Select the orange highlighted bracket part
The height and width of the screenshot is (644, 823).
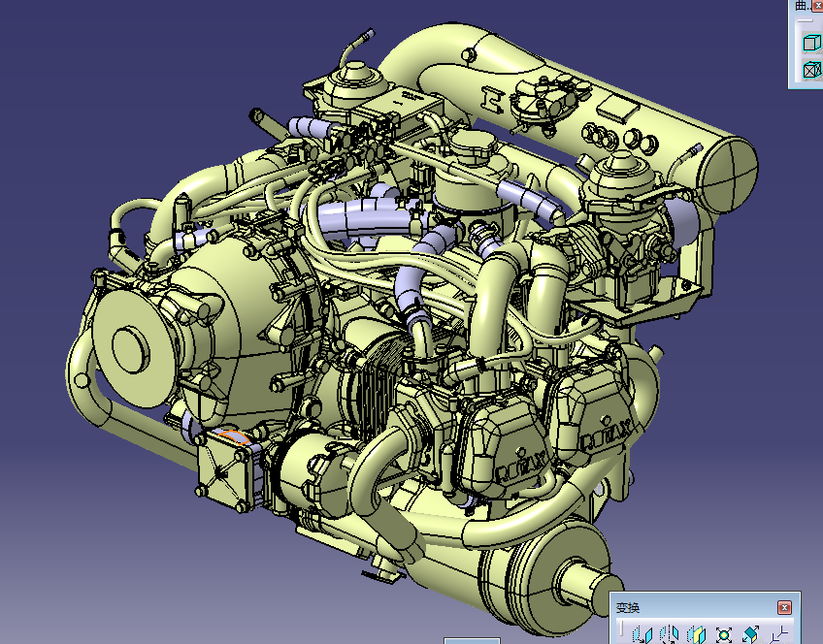pyautogui.click(x=236, y=438)
